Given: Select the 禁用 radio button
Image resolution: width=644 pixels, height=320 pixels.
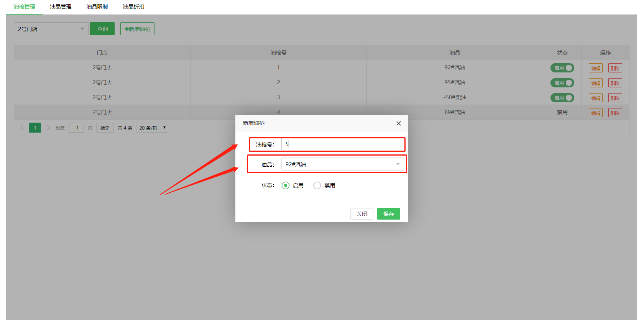Looking at the screenshot, I should pyautogui.click(x=317, y=185).
